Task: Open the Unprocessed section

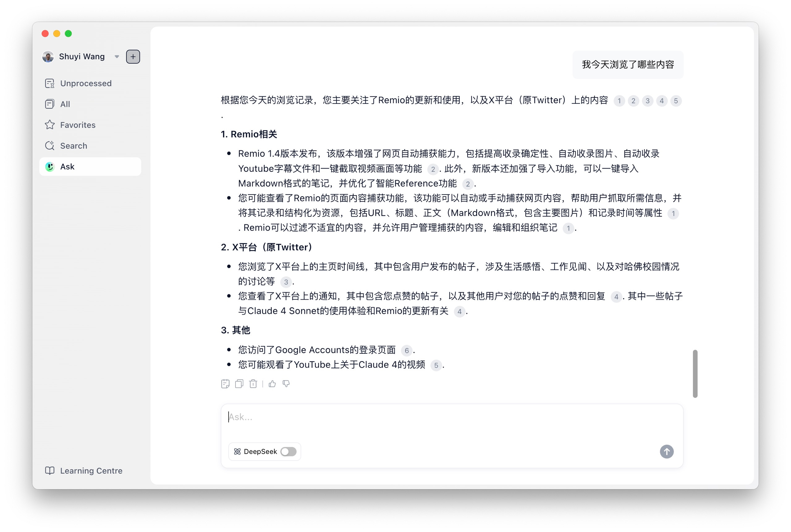Action: [86, 83]
